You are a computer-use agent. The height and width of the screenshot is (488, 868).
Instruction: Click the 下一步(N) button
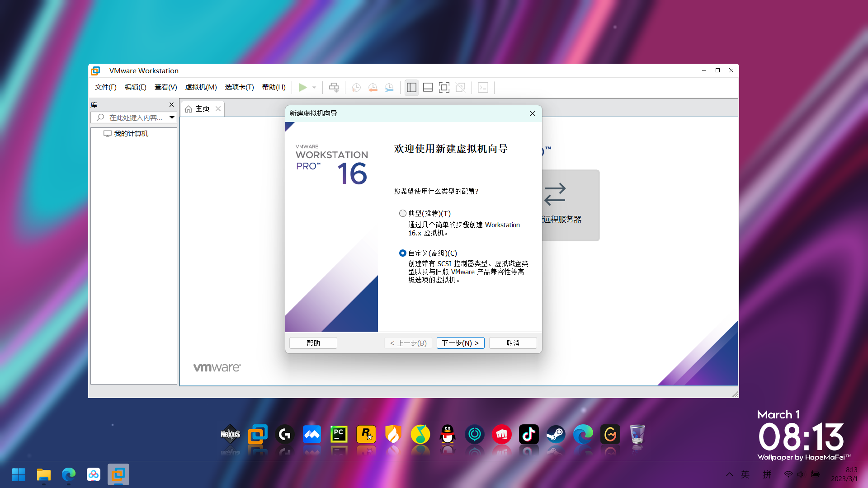(x=460, y=343)
